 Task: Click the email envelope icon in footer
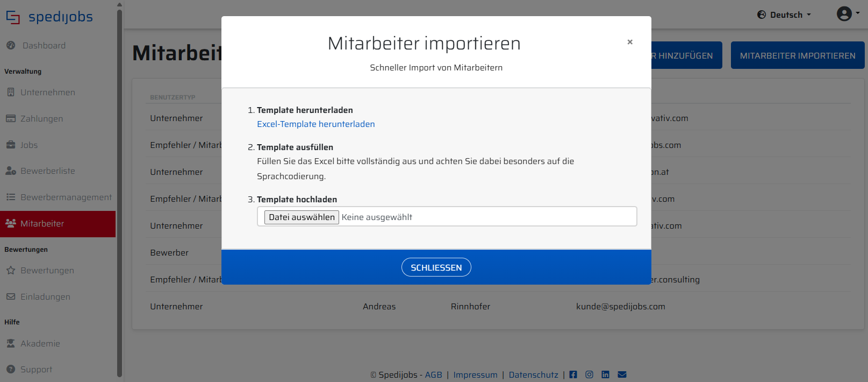pos(622,374)
